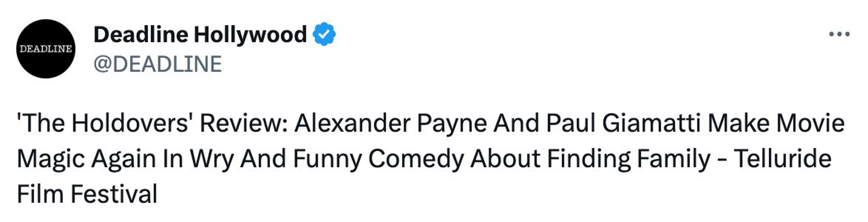Image resolution: width=868 pixels, height=222 pixels.
Task: Click "Film Festival" on the last line
Action: [x=87, y=194]
